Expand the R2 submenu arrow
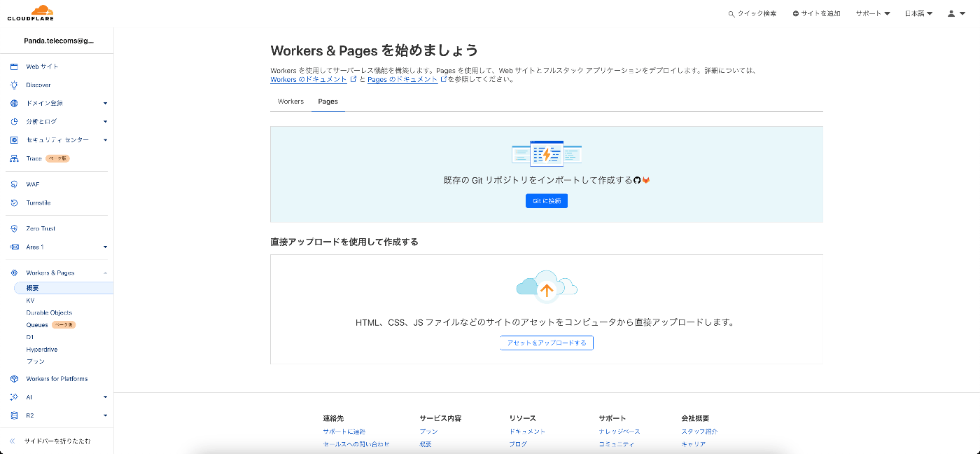The width and height of the screenshot is (980, 454). click(x=105, y=415)
